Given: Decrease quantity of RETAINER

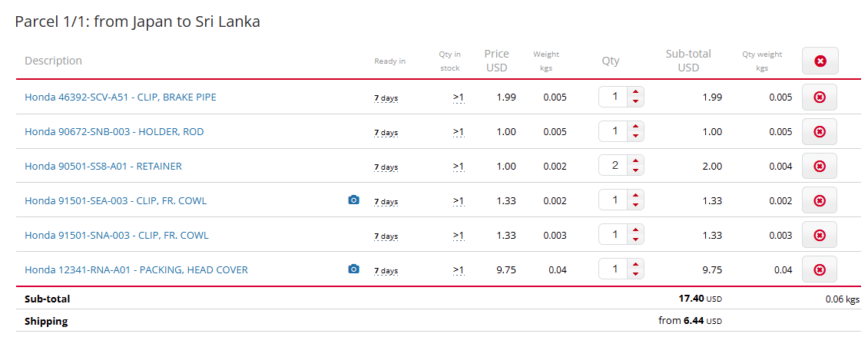Looking at the screenshot, I should (635, 170).
